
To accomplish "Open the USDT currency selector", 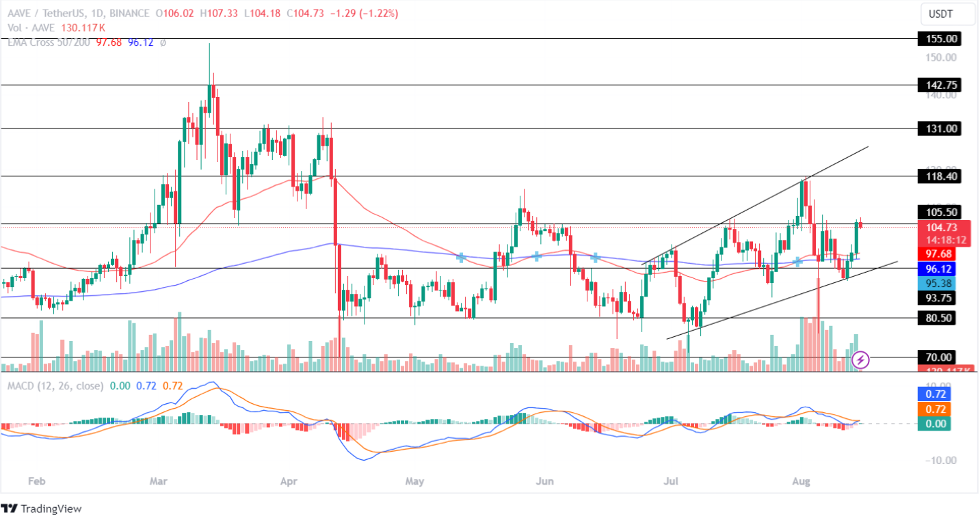I will [x=948, y=13].
